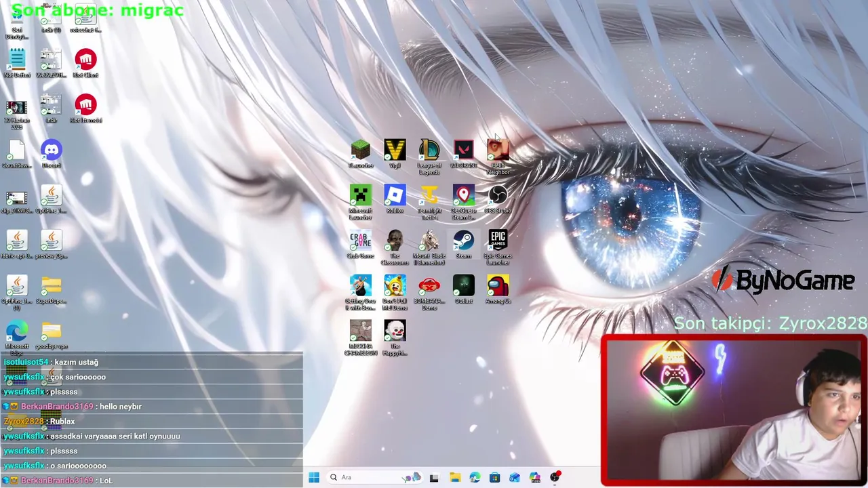Launch VALORANT from the desktop
Viewport: 868px width, 488px height.
(464, 150)
